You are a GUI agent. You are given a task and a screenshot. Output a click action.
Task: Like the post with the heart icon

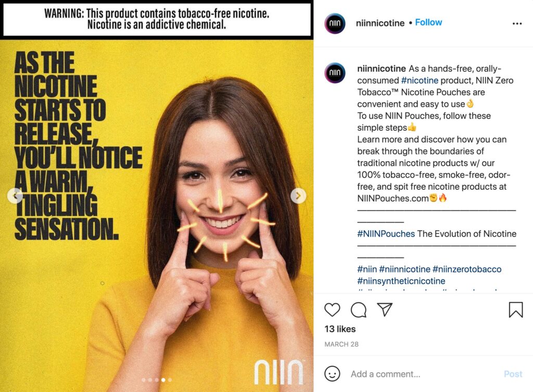pos(332,309)
